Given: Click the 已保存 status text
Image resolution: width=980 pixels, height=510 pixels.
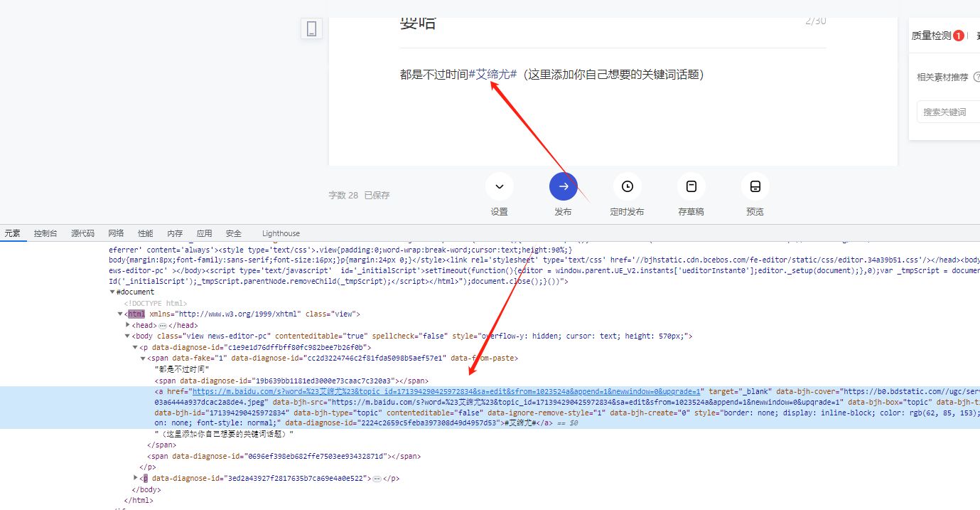Looking at the screenshot, I should tap(377, 195).
